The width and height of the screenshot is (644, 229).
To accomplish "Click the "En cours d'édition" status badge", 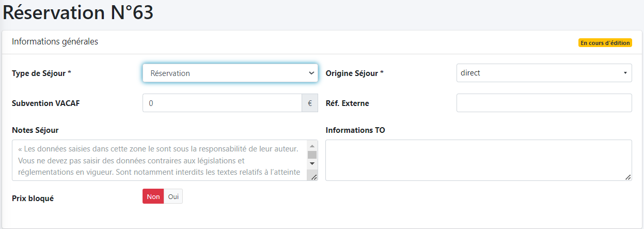I will (x=605, y=43).
